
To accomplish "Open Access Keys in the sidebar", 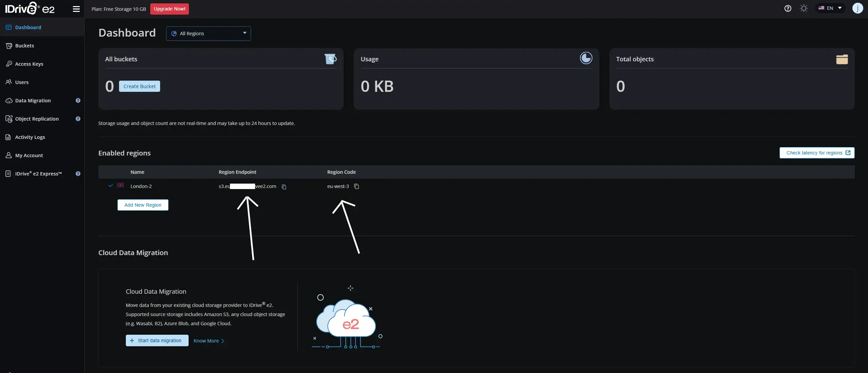I will coord(42,64).
